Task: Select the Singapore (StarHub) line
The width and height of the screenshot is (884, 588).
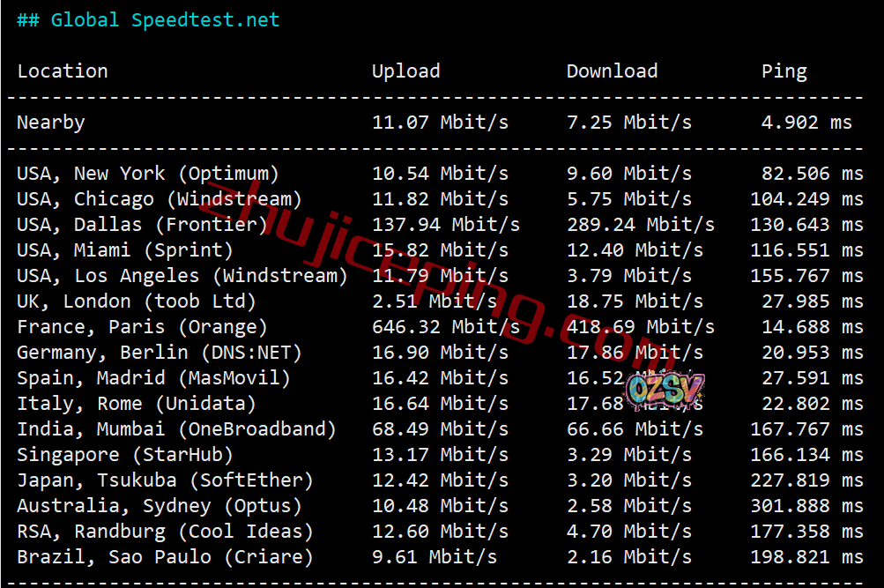Action: tap(440, 455)
